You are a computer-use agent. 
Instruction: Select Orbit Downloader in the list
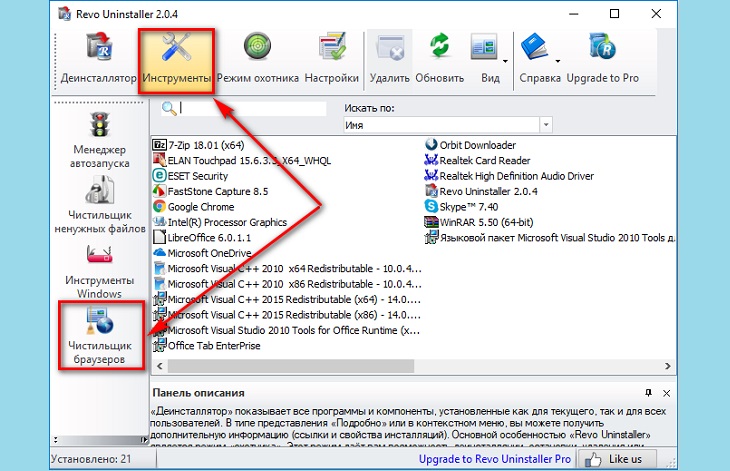pos(470,145)
